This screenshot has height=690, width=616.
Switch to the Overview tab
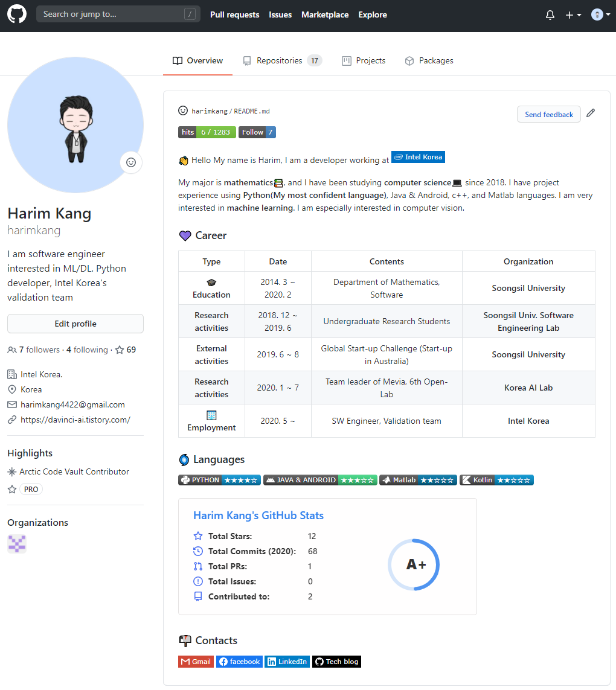coord(197,61)
